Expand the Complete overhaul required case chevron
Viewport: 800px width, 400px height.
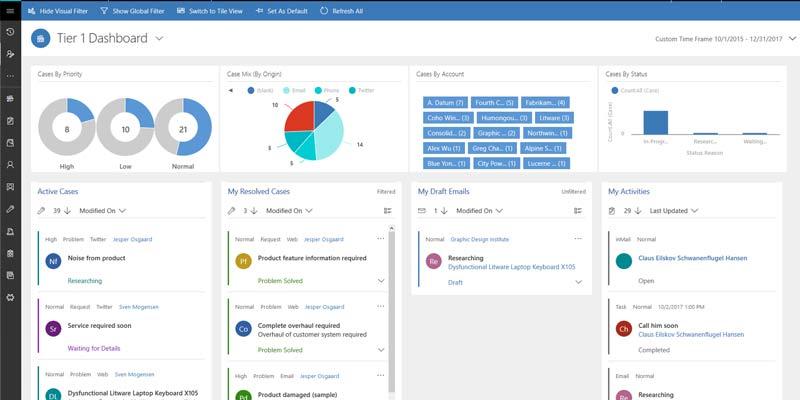coord(380,350)
